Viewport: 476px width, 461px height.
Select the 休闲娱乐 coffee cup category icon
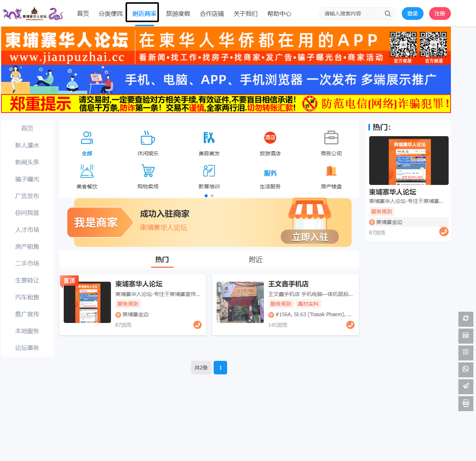click(x=148, y=138)
